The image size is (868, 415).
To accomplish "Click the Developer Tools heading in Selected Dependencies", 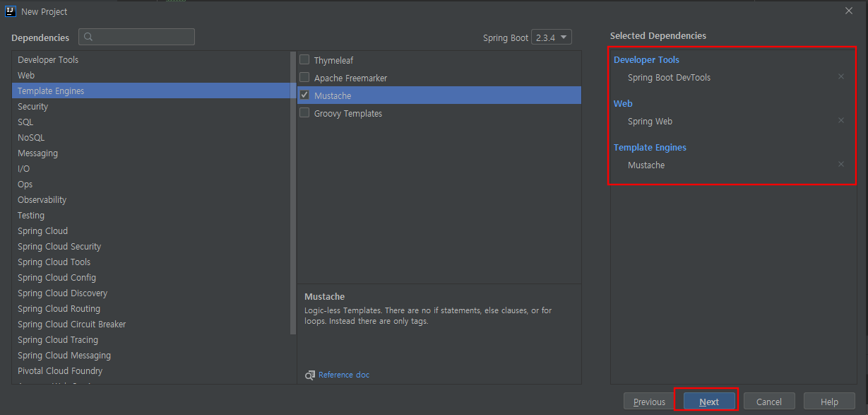I will click(x=646, y=59).
